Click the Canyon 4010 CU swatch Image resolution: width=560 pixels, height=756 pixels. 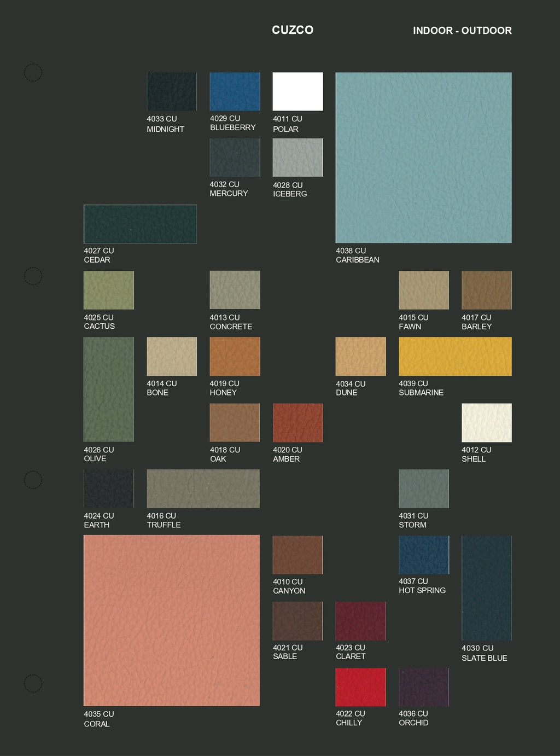click(298, 555)
